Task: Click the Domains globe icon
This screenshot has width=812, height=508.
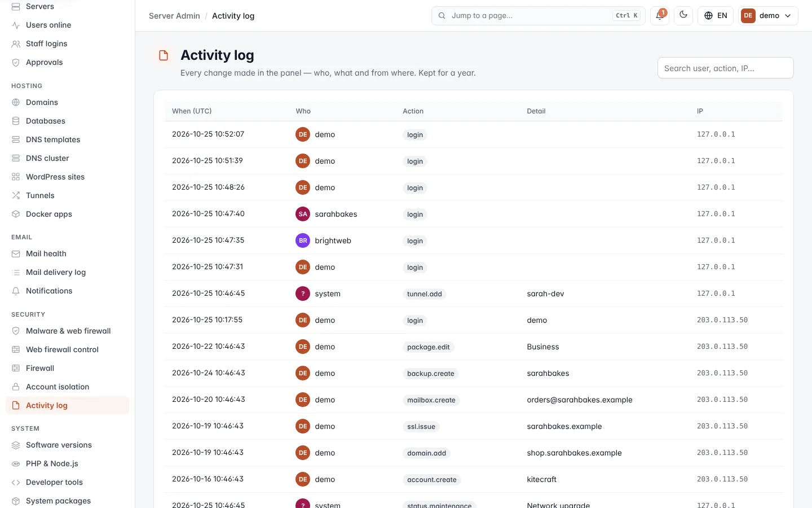Action: (x=16, y=103)
